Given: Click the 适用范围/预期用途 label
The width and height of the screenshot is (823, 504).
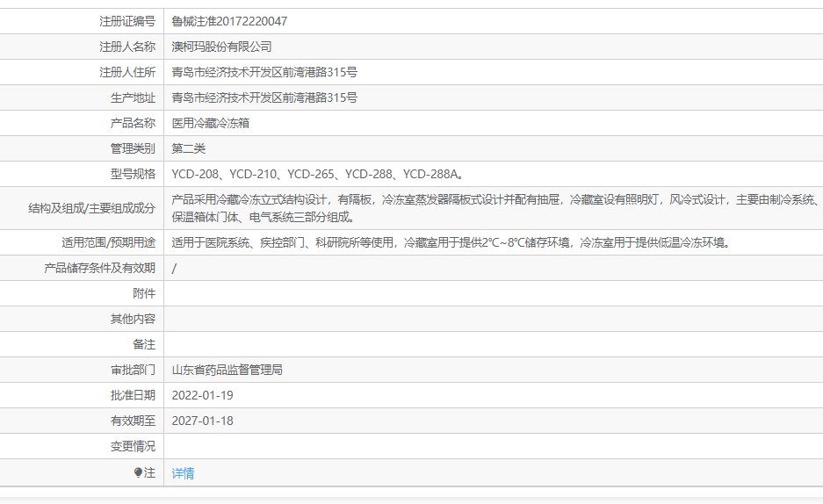Looking at the screenshot, I should 109,242.
